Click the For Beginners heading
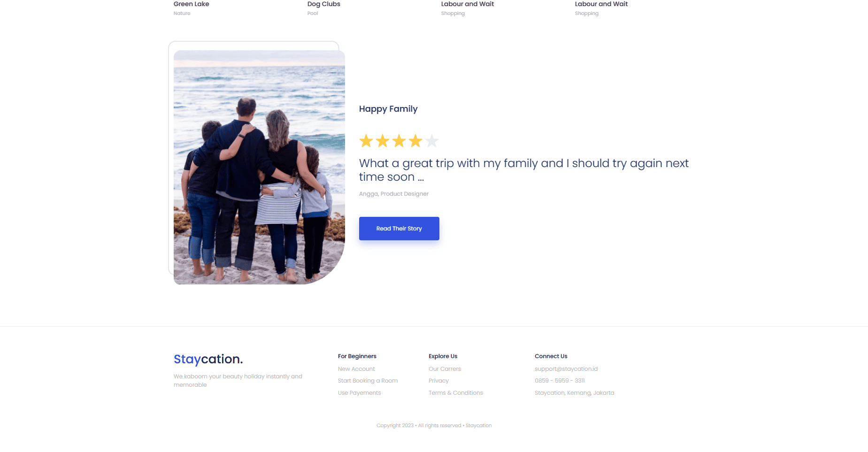The height and width of the screenshot is (452, 868). pos(357,356)
